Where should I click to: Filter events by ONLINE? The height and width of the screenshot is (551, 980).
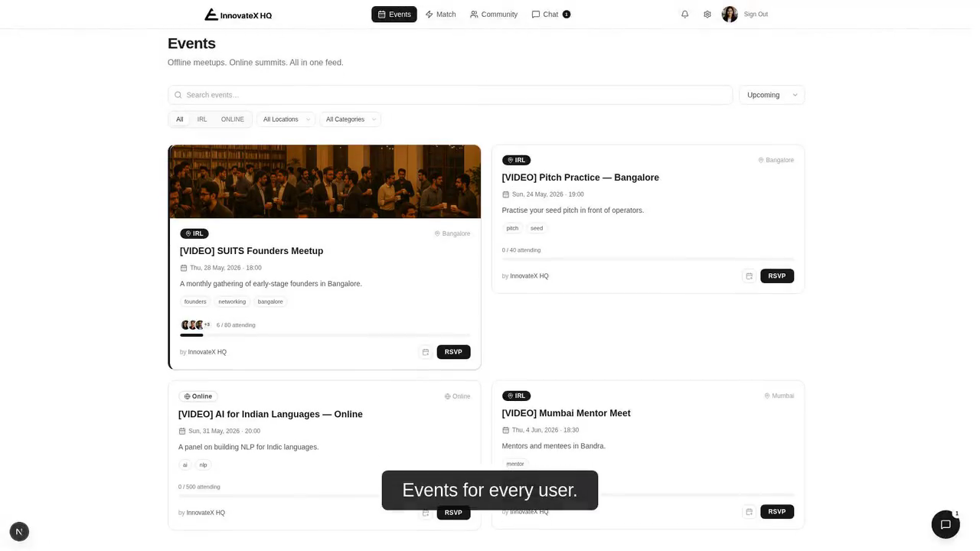(x=233, y=119)
